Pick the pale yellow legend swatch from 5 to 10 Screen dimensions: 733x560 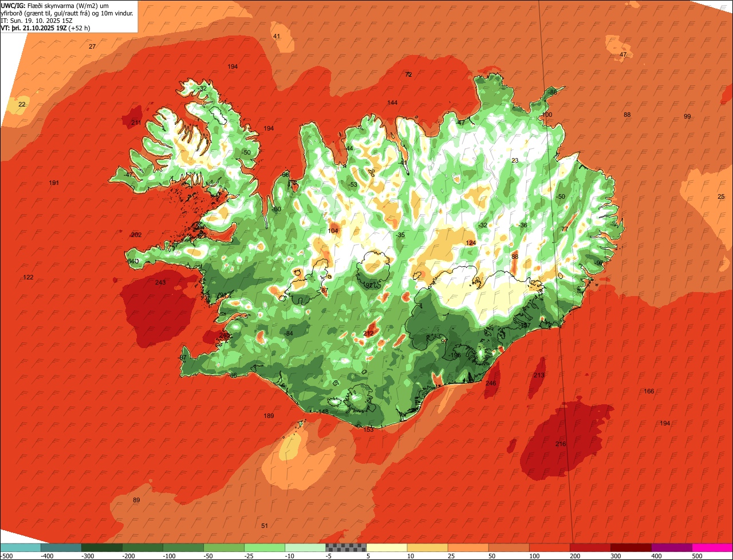(x=387, y=548)
